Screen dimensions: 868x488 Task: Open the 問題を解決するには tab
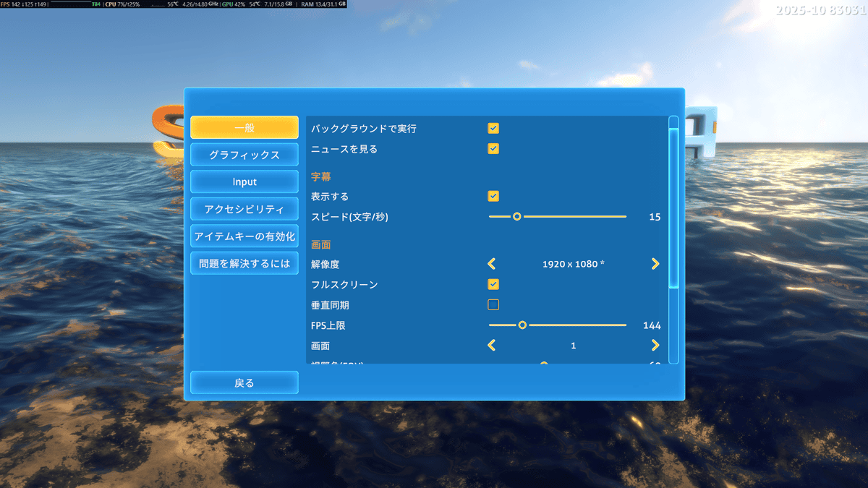pos(244,264)
